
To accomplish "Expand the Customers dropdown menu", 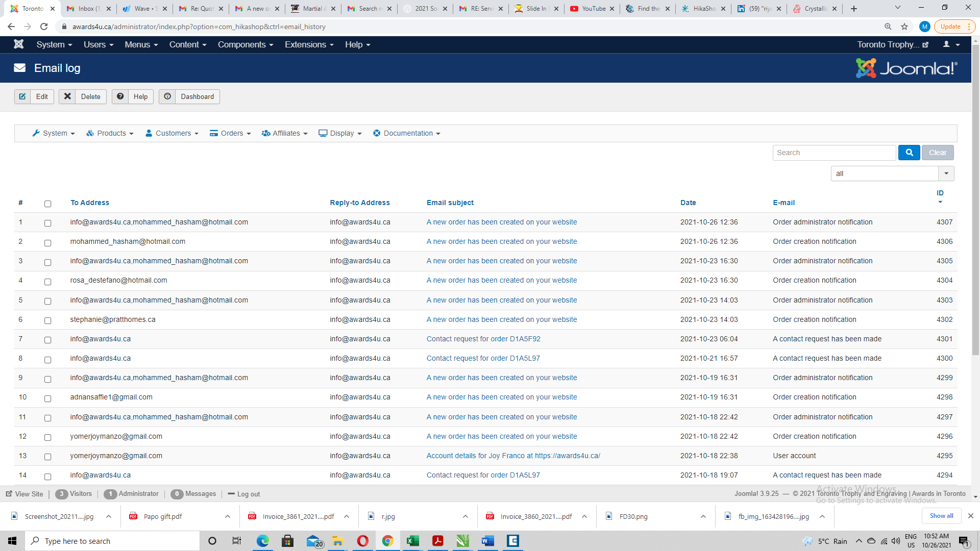I will click(172, 133).
